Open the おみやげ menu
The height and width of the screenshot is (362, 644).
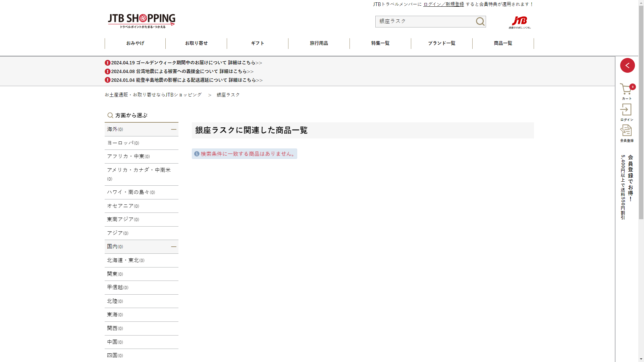135,43
